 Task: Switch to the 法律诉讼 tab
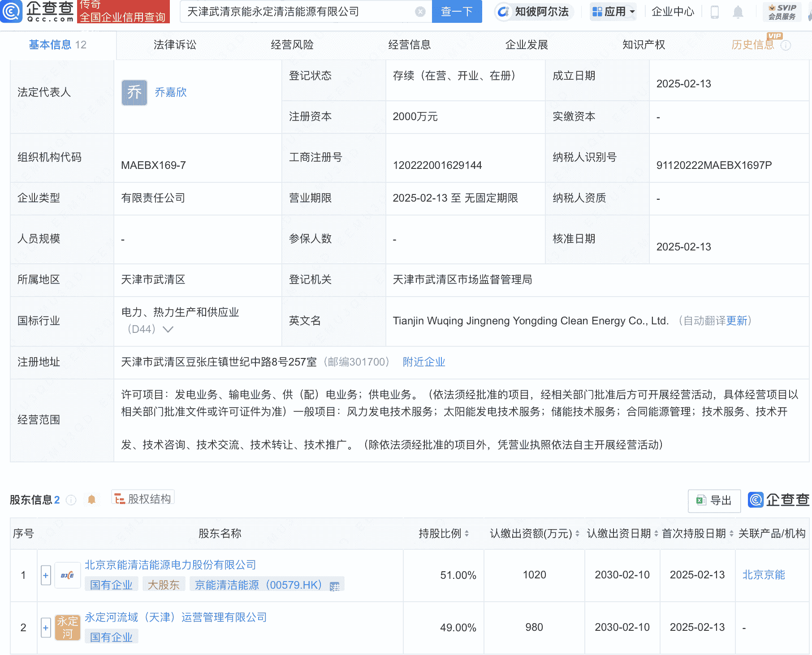click(x=174, y=45)
